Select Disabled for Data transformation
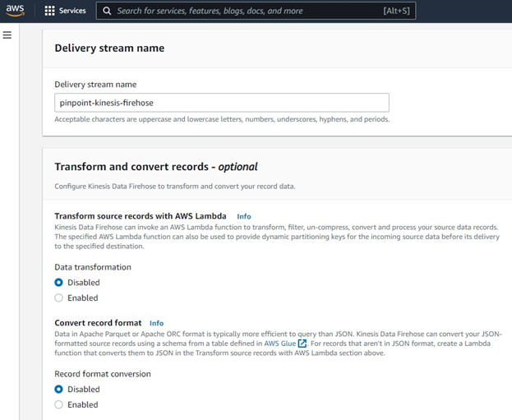The image size is (512, 420). [x=58, y=283]
